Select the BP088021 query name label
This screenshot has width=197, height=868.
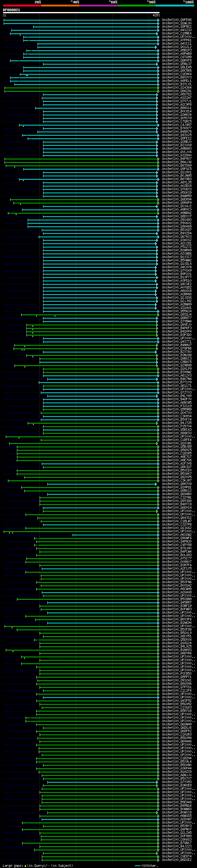click(11, 10)
